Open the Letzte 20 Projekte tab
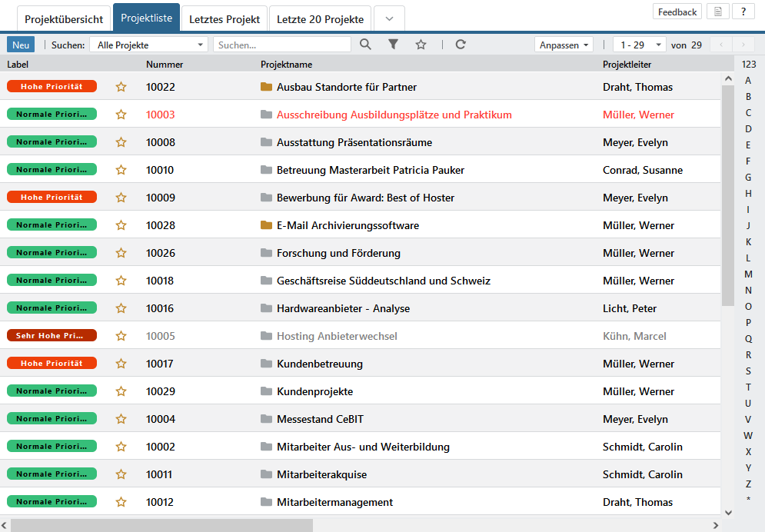This screenshot has height=532, width=765. [321, 19]
